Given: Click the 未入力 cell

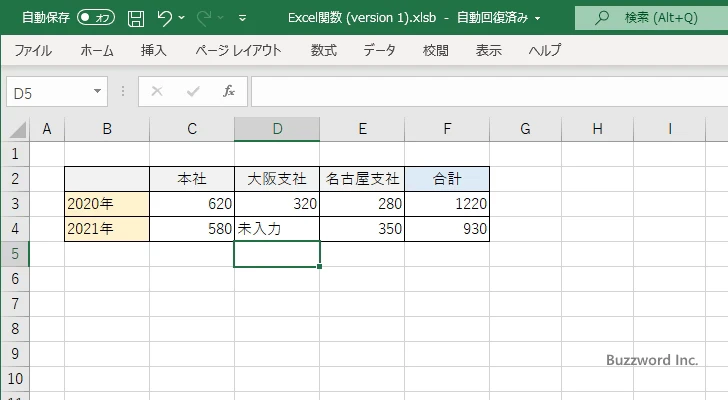Looking at the screenshot, I should coord(277,229).
